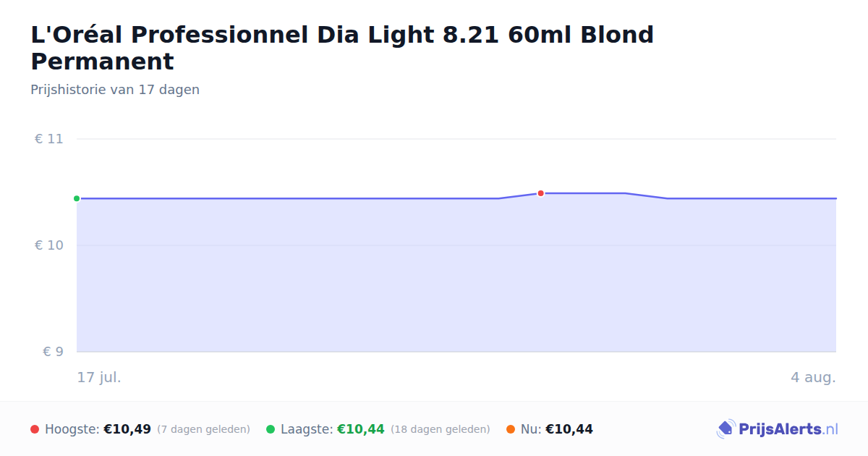Click the PrijsAlerts price tag logo icon
This screenshot has height=456, width=868.
click(x=726, y=429)
